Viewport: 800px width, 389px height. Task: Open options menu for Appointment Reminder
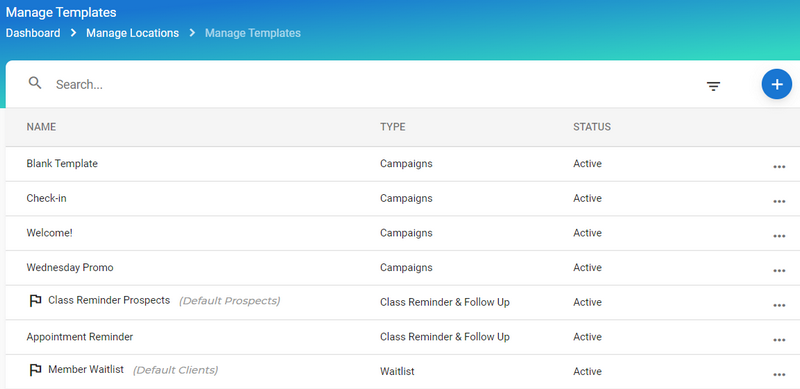tap(779, 340)
